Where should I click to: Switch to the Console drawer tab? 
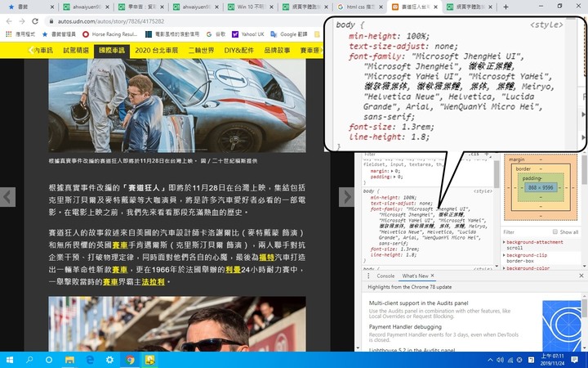385,276
